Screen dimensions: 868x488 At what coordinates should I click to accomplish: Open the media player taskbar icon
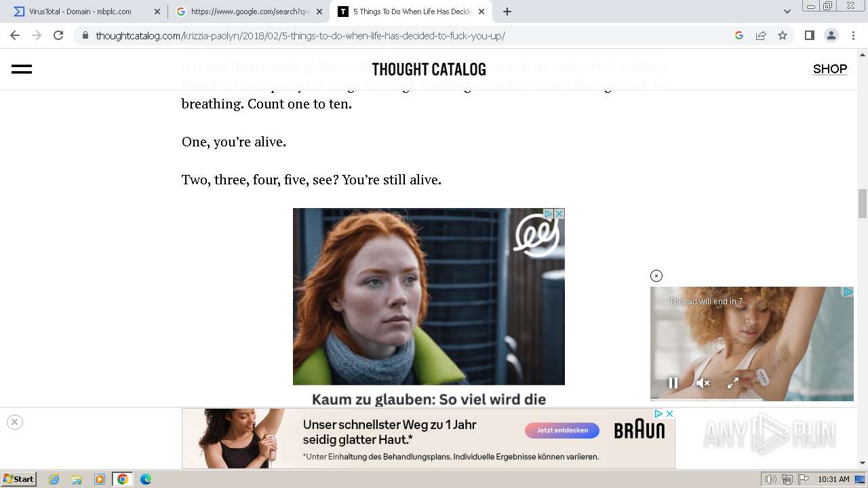pos(100,479)
